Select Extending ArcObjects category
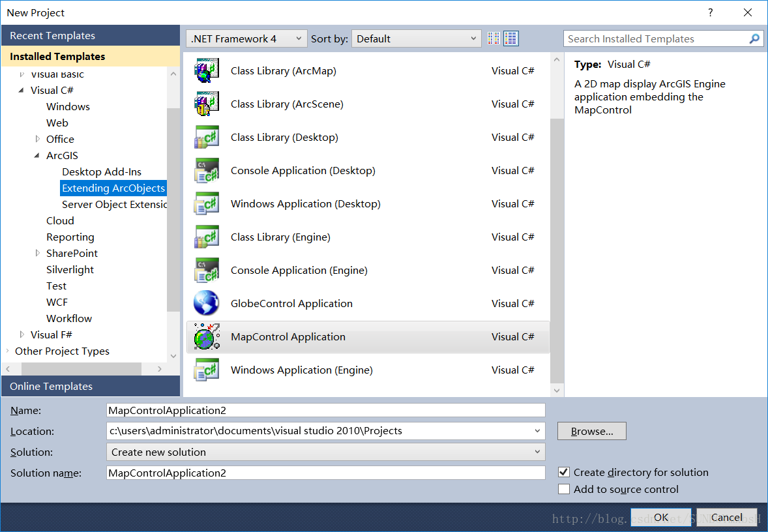Screen dimensions: 768x532 pyautogui.click(x=113, y=188)
